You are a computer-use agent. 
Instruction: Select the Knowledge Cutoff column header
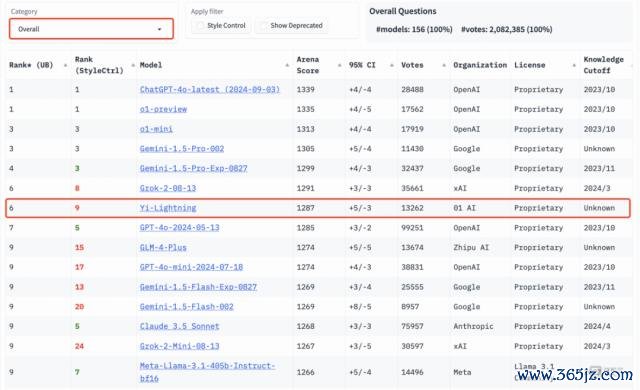[x=603, y=65]
